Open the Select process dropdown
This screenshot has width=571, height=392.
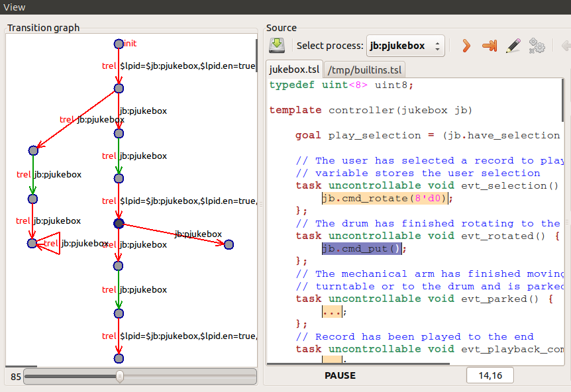click(405, 46)
